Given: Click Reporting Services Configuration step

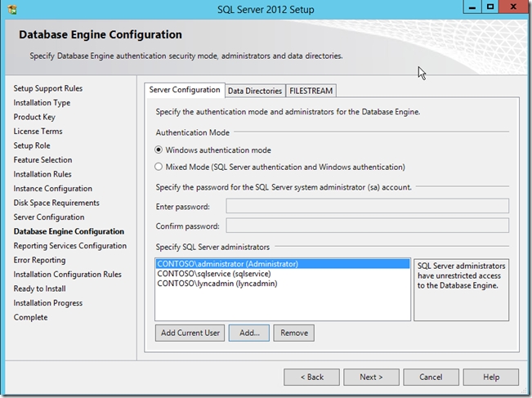Looking at the screenshot, I should pyautogui.click(x=70, y=246).
